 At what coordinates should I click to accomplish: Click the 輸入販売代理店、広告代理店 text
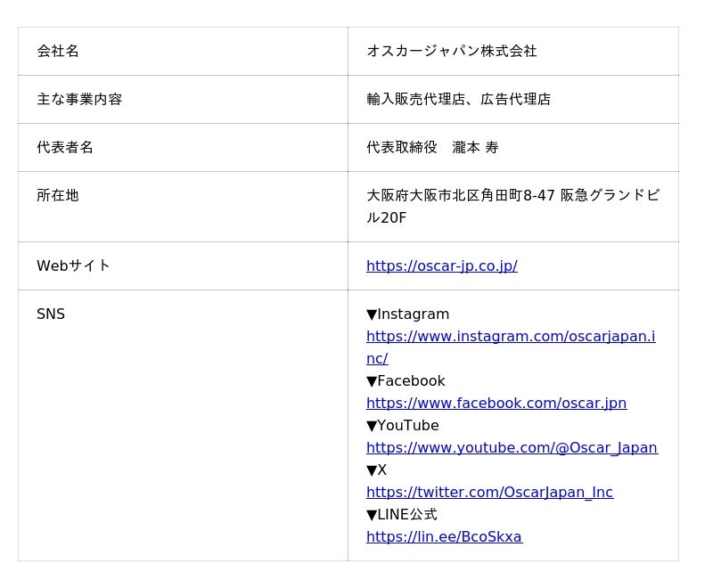(x=458, y=100)
